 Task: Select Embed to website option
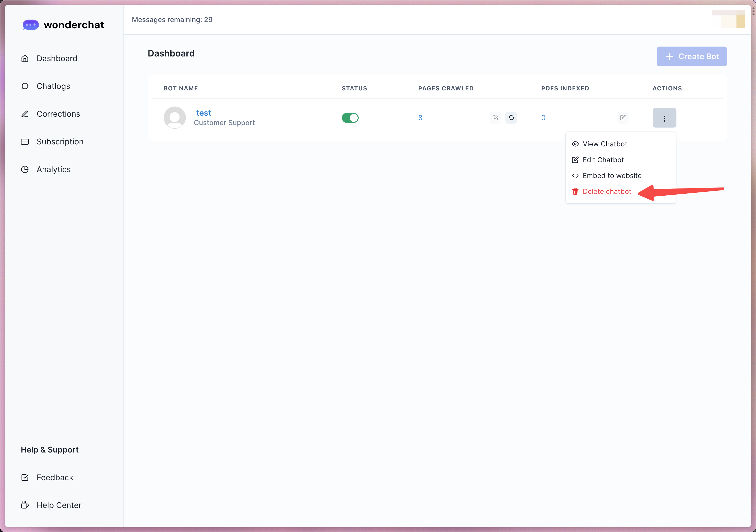click(611, 176)
